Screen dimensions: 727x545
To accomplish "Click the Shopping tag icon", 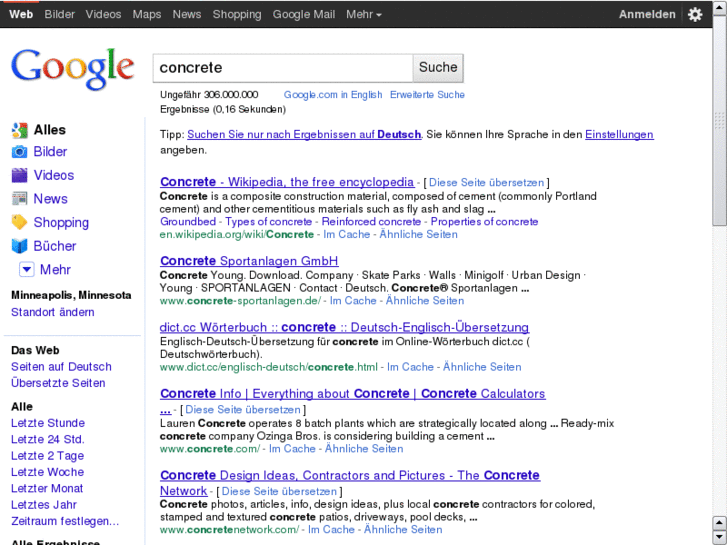I will pyautogui.click(x=19, y=222).
